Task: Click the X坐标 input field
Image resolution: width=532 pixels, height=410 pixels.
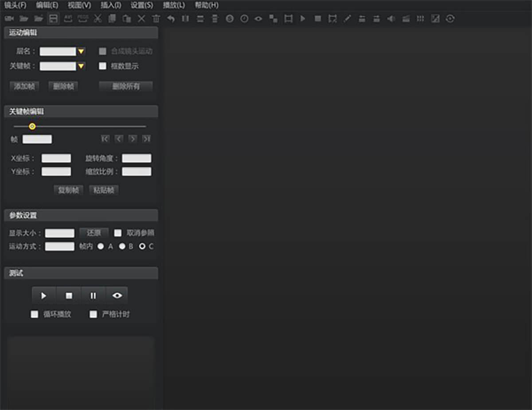Action: tap(56, 158)
